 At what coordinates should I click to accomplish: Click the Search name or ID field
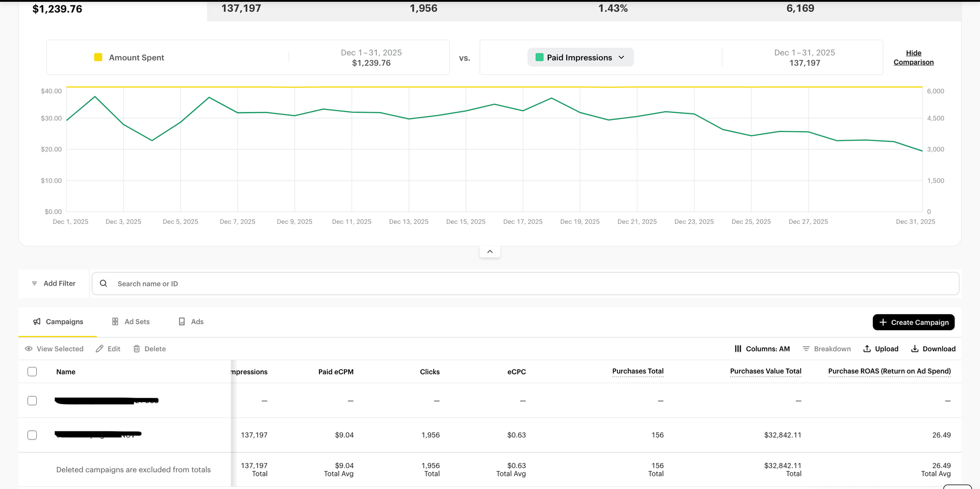[x=524, y=284]
